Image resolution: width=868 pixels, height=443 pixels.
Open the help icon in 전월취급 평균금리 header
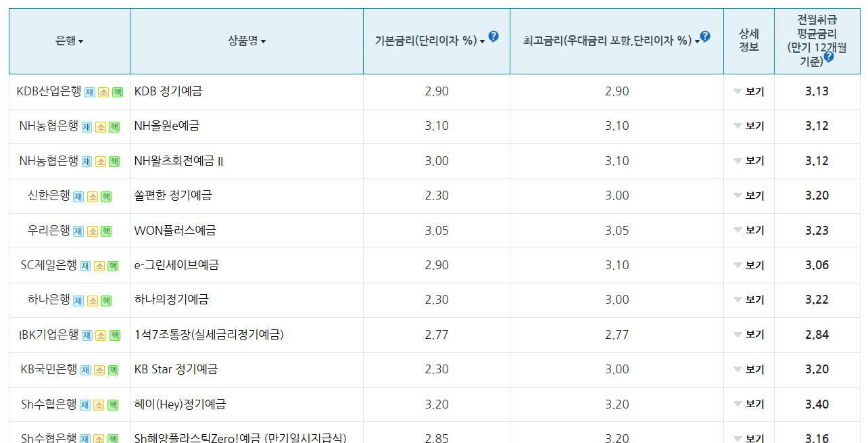point(828,57)
